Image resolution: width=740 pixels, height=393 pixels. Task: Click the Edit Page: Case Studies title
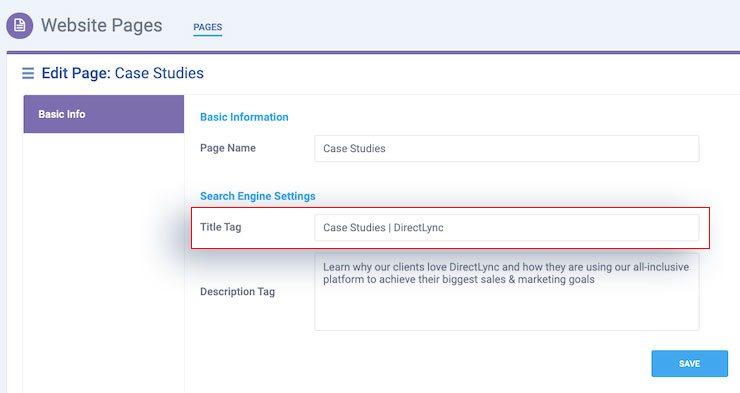point(123,73)
